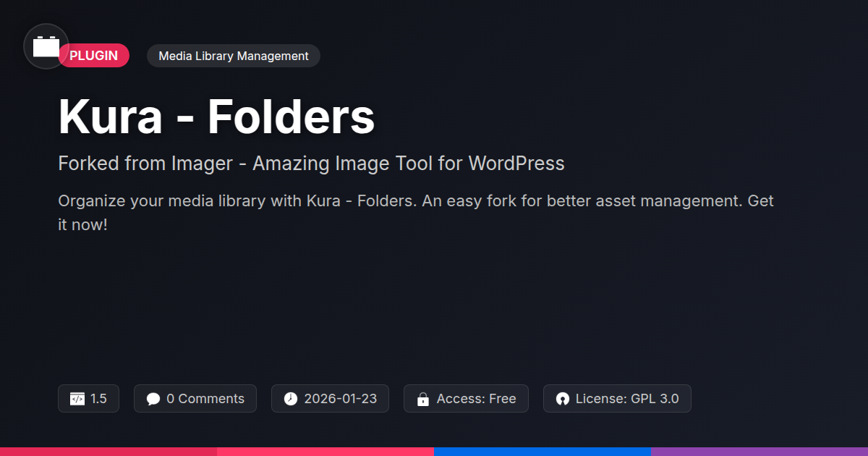868x456 pixels.
Task: Click the plugin brick icon in circle
Action: point(46,46)
